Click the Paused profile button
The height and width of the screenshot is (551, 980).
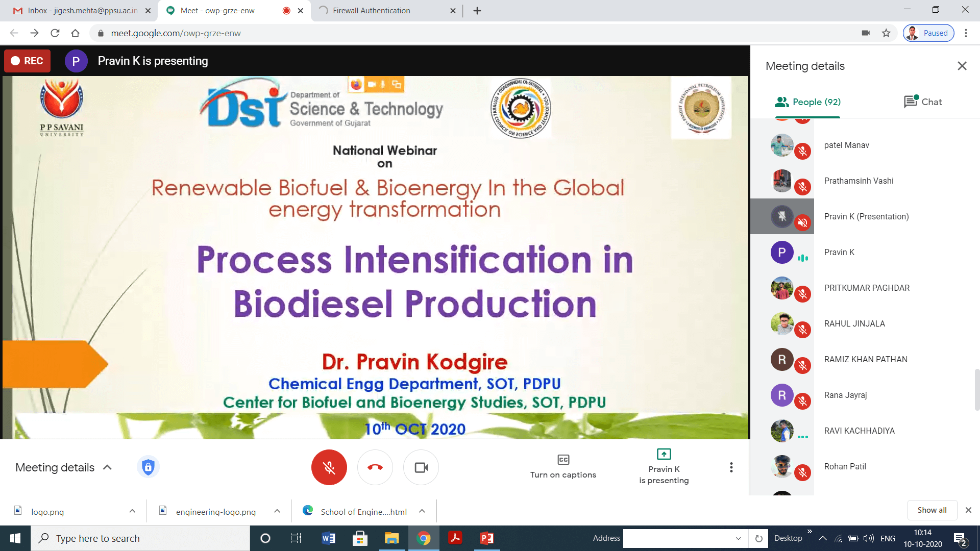coord(928,33)
